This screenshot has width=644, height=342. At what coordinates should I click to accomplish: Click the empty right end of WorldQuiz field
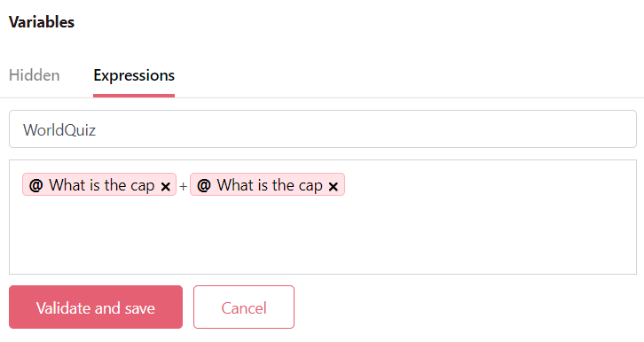click(x=575, y=129)
